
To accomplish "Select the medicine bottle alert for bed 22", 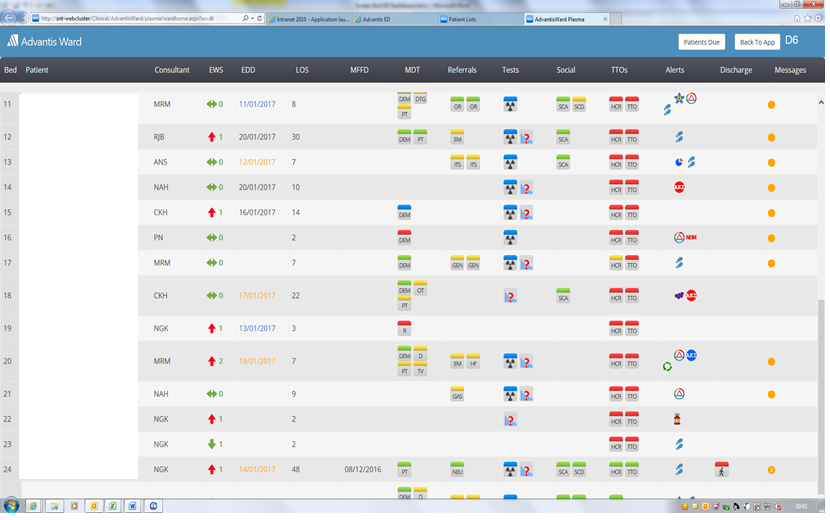I will (x=679, y=420).
